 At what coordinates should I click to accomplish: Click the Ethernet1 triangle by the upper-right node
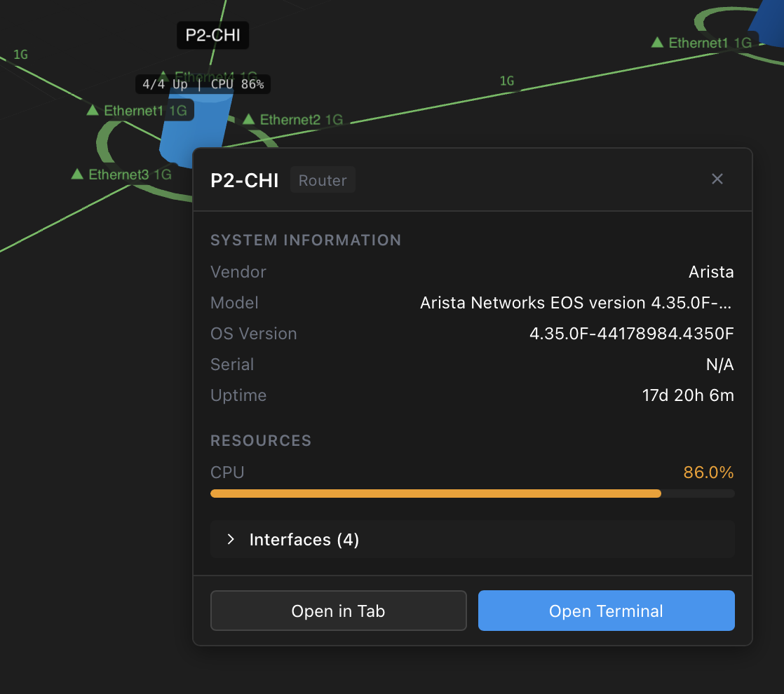pyautogui.click(x=657, y=43)
